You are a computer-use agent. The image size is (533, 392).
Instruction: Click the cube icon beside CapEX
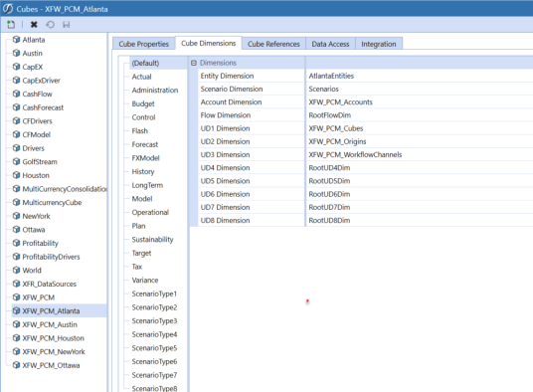click(16, 67)
